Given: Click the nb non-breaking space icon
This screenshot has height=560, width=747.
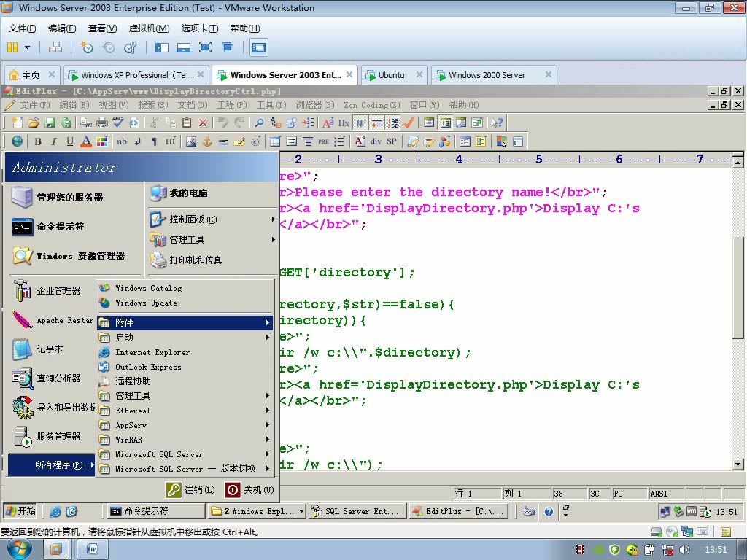Looking at the screenshot, I should coord(122,141).
